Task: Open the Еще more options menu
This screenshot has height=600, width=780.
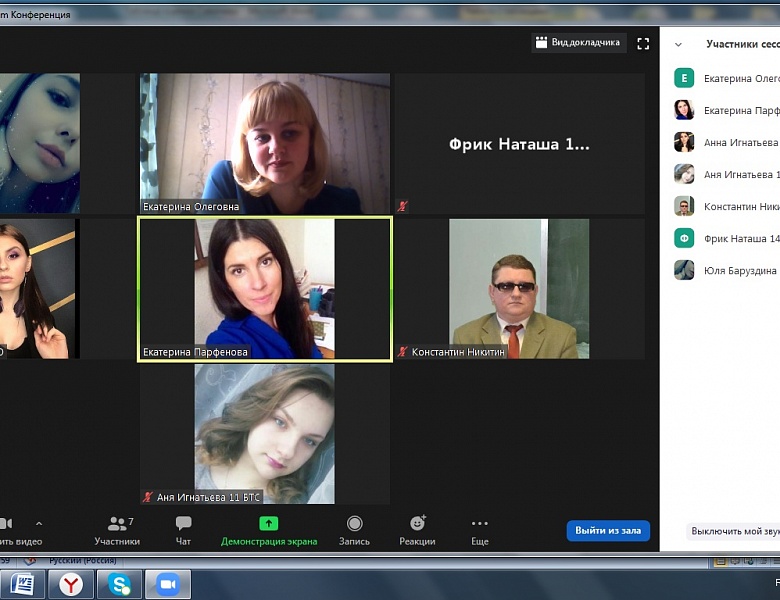Action: click(x=480, y=531)
